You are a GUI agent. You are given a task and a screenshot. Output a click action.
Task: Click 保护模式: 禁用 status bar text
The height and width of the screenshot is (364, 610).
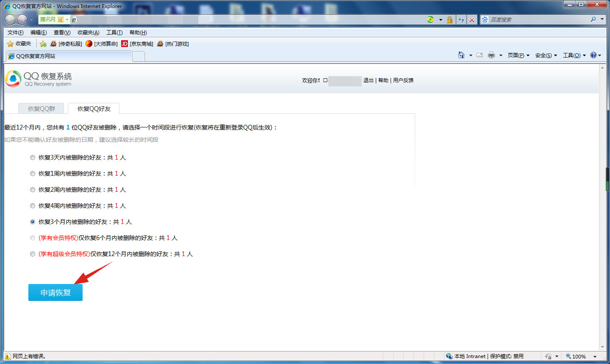pos(507,356)
